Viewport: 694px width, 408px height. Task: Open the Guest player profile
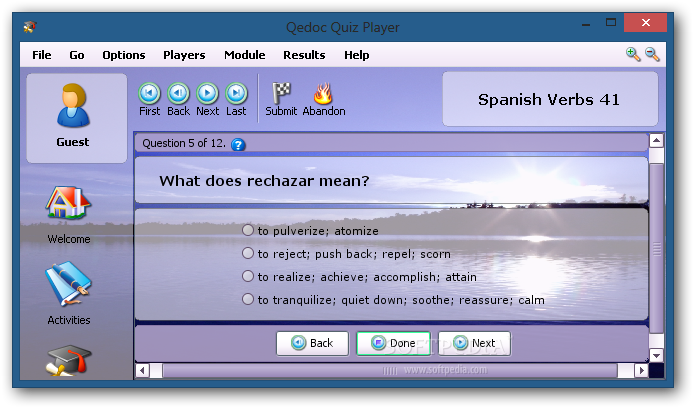(x=77, y=118)
